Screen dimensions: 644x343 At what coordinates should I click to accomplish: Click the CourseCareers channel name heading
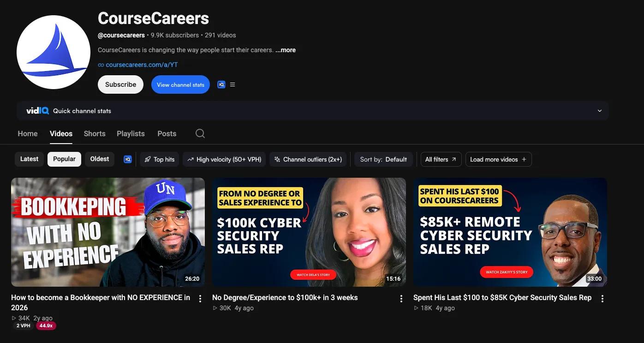[154, 18]
